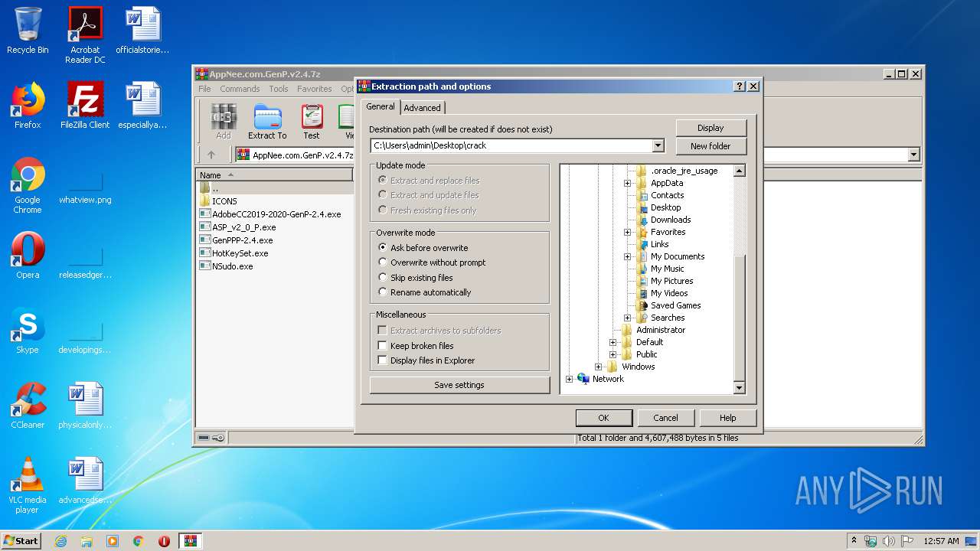Click Chrome icon in taskbar
980x551 pixels.
point(139,541)
